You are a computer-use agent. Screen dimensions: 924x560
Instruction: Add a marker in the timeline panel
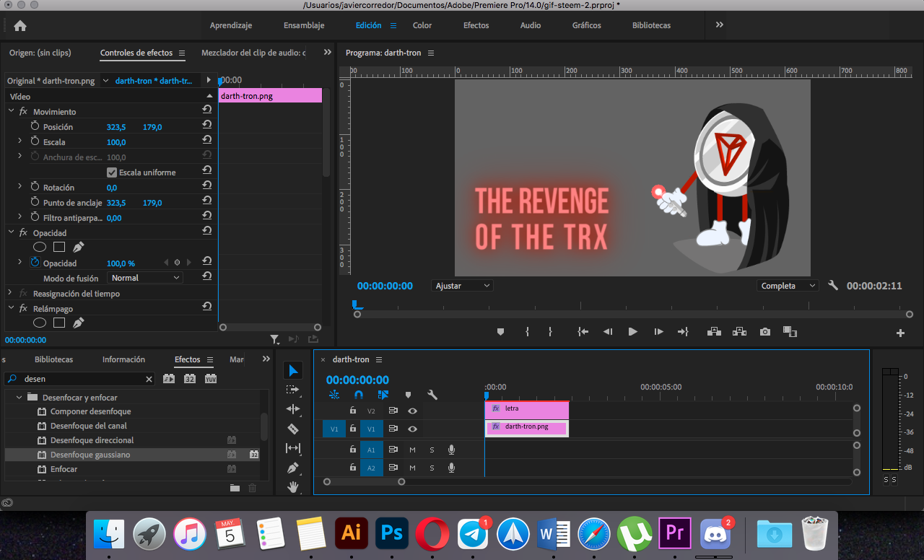click(408, 395)
